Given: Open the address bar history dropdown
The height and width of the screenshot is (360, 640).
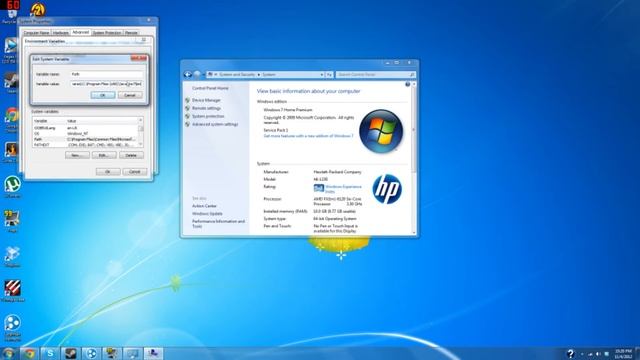Looking at the screenshot, I should (x=322, y=75).
